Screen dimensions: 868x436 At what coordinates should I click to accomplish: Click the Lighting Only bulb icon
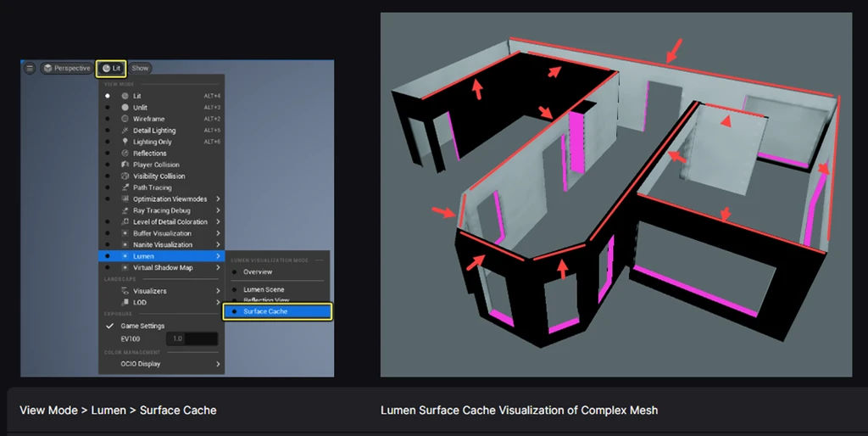pyautogui.click(x=125, y=142)
